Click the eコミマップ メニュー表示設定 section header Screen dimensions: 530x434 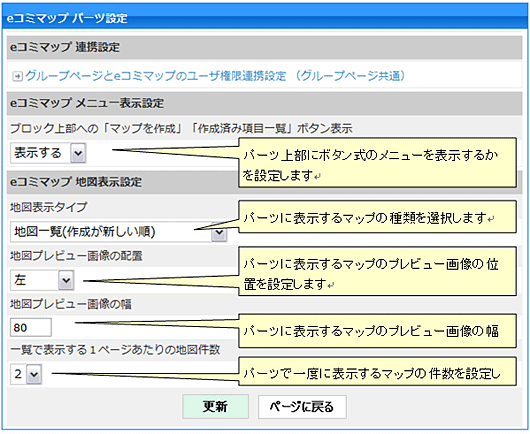pos(265,103)
